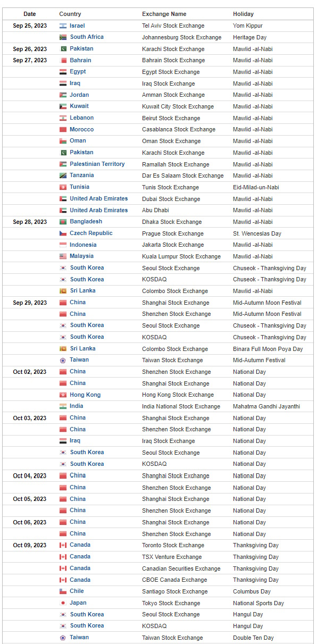Viewport: 317px width, 644px height.
Task: Open the Israel country link
Action: [77, 26]
